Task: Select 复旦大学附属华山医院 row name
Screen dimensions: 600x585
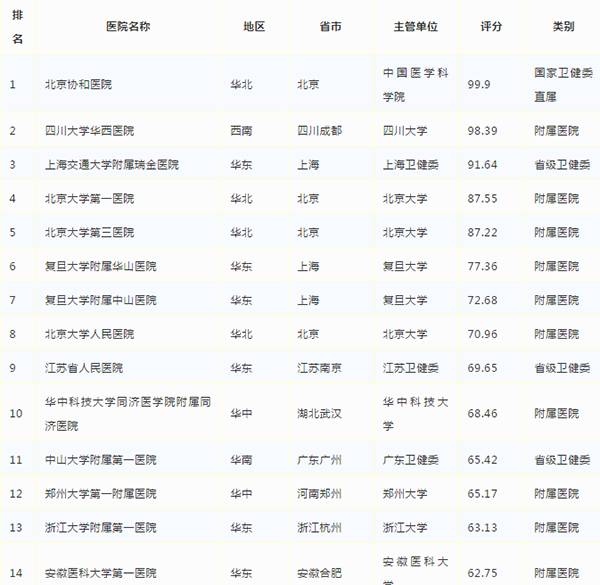Action: pos(101,266)
